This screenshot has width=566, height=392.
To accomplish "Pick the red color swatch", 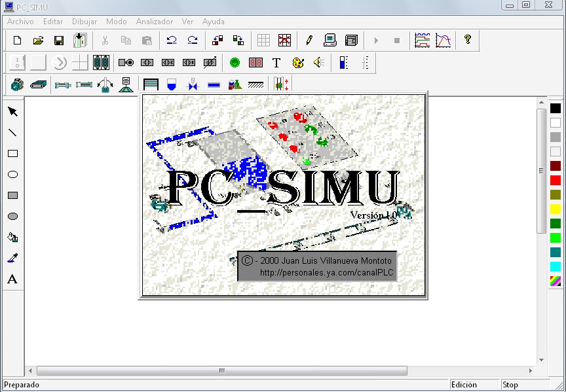I will 555,181.
